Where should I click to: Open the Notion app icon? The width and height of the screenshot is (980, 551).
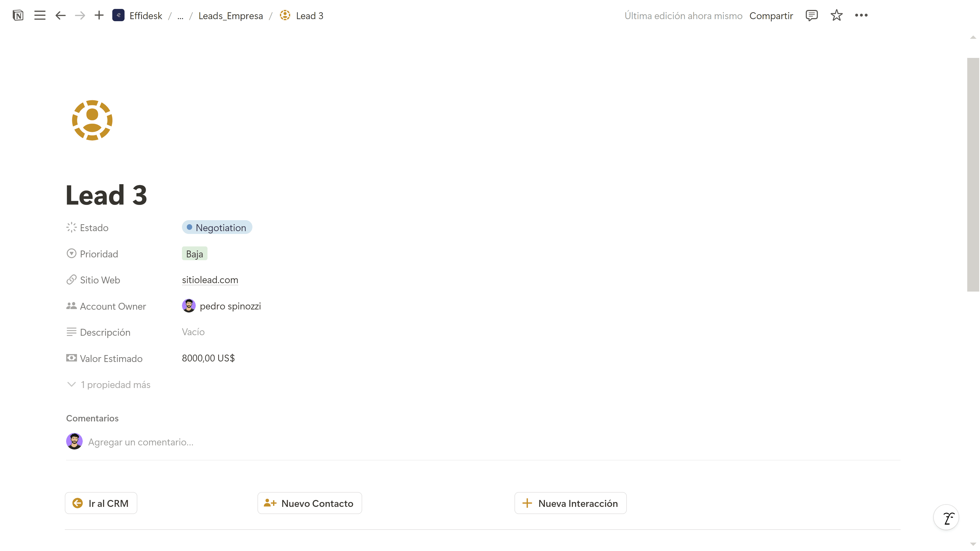pos(18,16)
